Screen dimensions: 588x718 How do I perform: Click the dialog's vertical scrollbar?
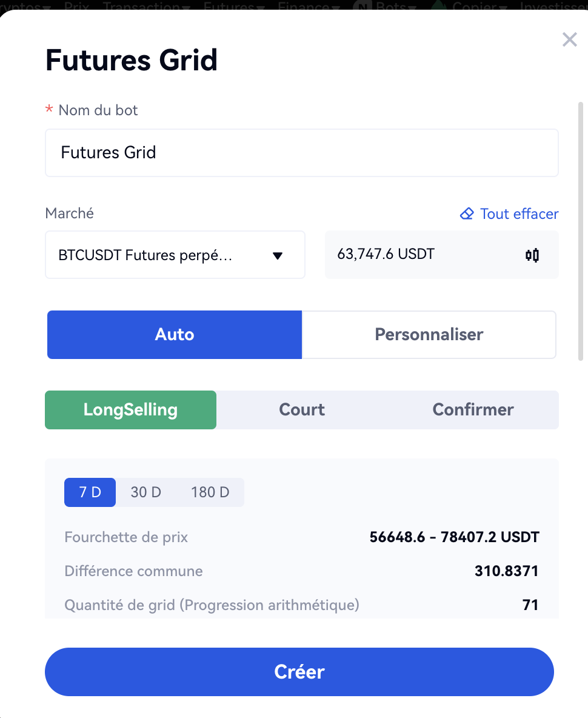pos(581,230)
